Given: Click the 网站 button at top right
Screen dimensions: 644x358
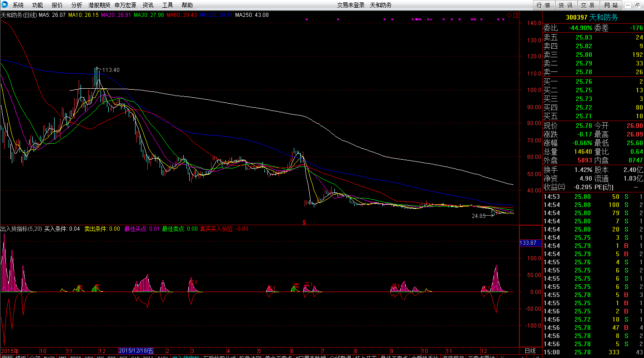Looking at the screenshot, I should [611, 5].
